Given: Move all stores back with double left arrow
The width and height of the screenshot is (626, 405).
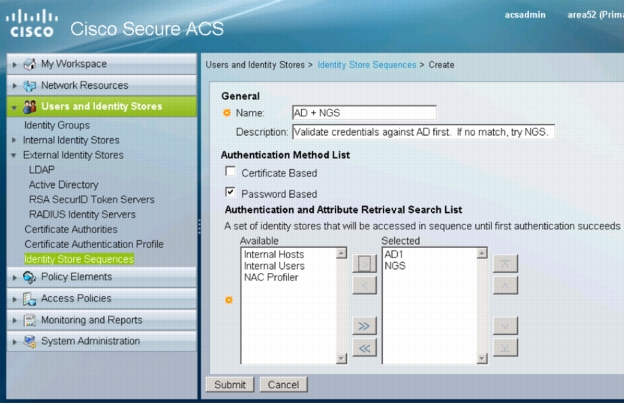Looking at the screenshot, I should pos(364,348).
